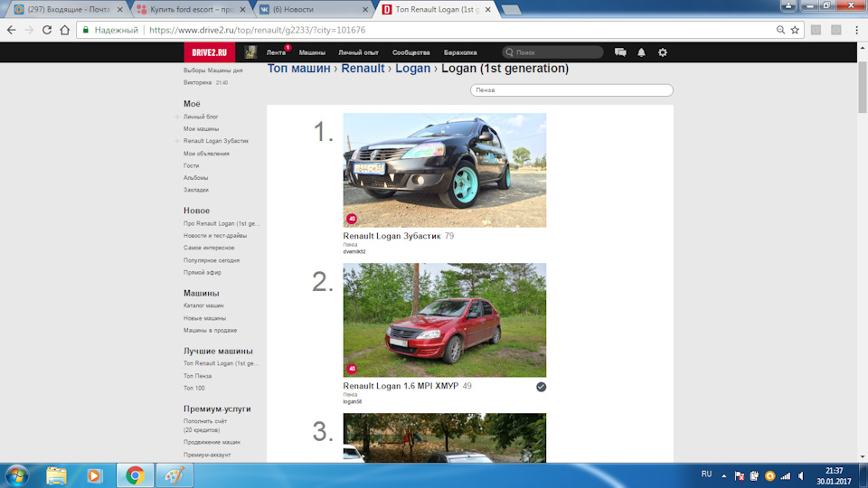Open a new browser tab
The height and width of the screenshot is (488, 868).
click(x=511, y=10)
